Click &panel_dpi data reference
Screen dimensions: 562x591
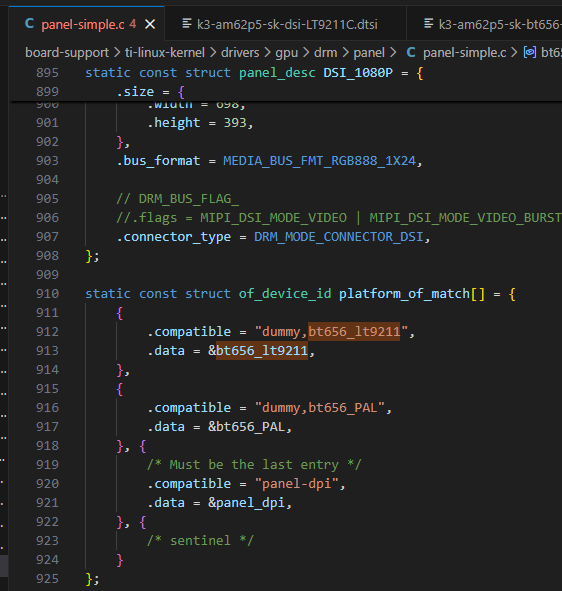pyautogui.click(x=247, y=503)
